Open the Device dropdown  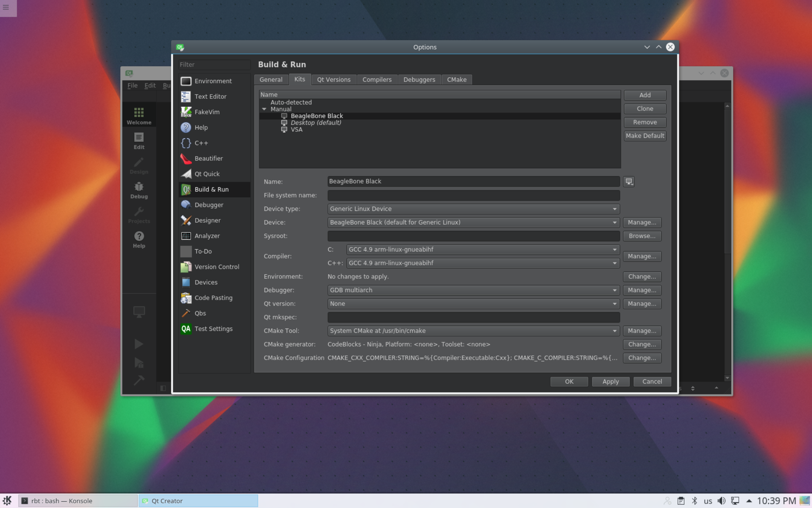point(474,222)
